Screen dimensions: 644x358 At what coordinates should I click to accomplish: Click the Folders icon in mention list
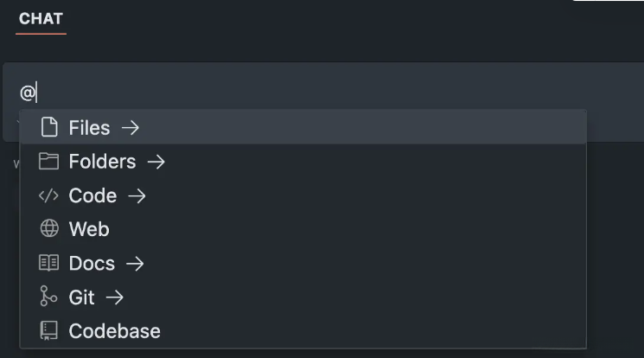(49, 162)
